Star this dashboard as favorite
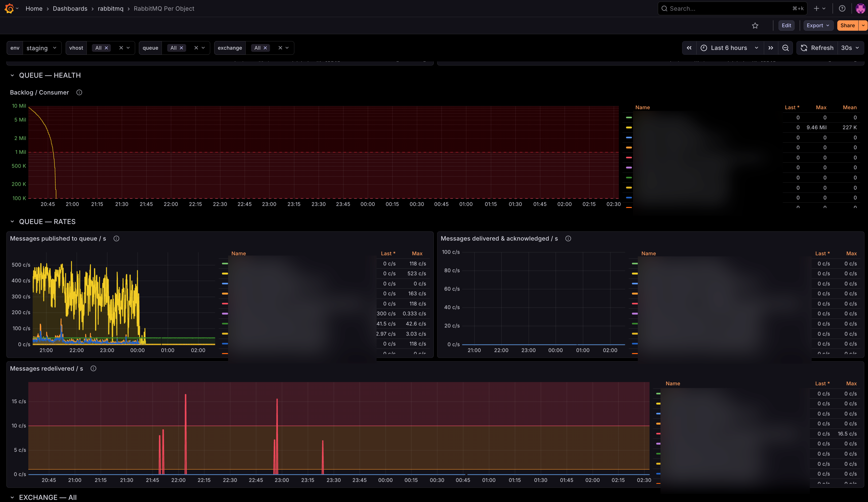This screenshot has height=502, width=868. pos(755,25)
